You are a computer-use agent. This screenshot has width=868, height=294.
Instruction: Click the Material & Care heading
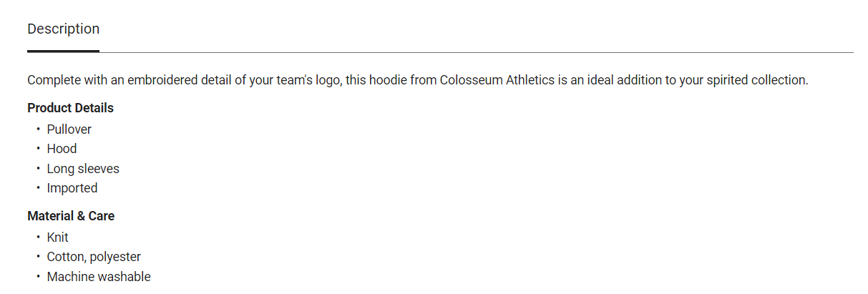pyautogui.click(x=71, y=216)
